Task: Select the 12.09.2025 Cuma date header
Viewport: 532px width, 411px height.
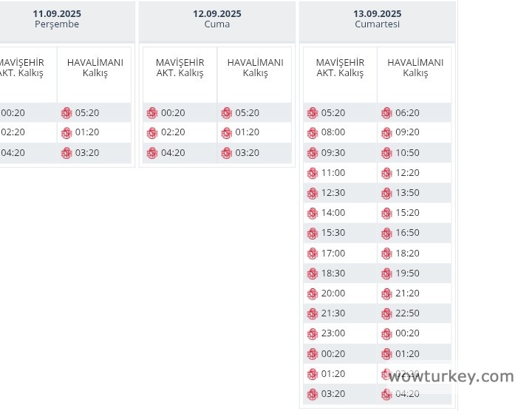Action: 216,19
